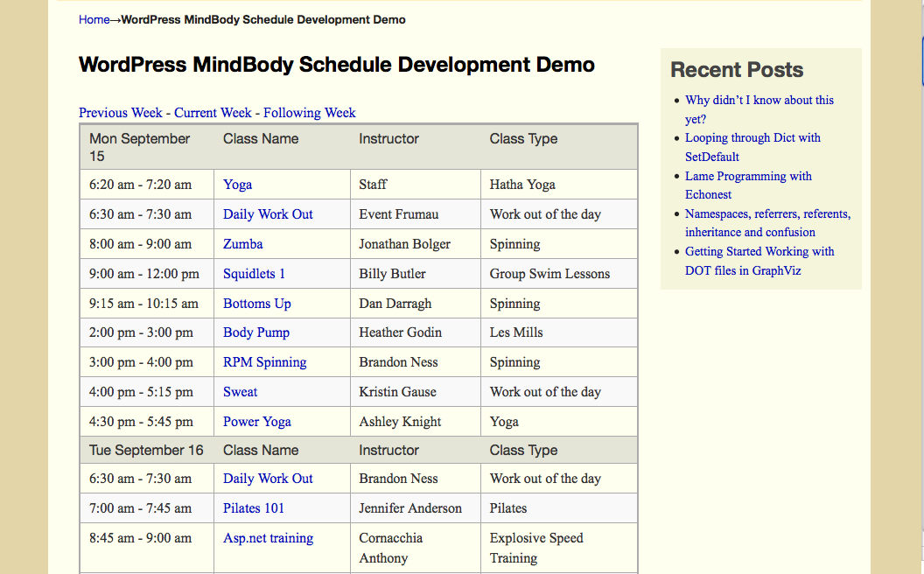Open the 6:20 am Yoga class

tap(237, 185)
